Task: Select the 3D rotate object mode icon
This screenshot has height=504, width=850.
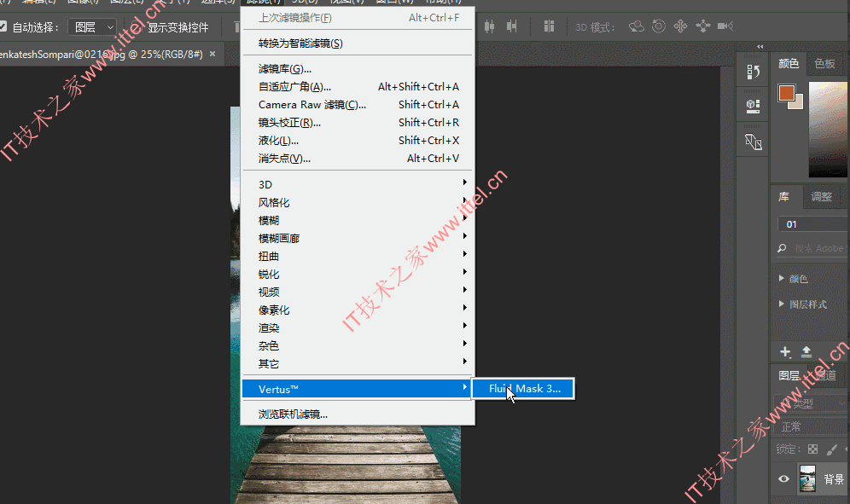Action: tap(637, 26)
